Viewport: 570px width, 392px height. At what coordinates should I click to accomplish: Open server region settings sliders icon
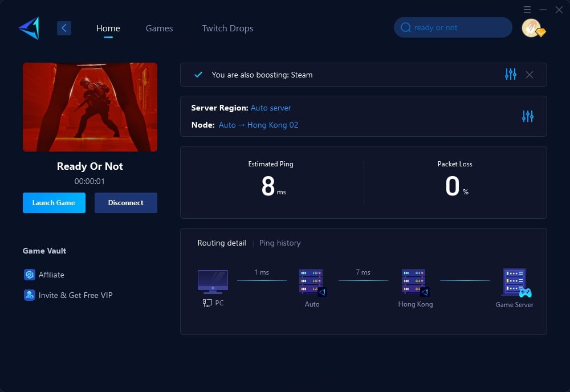527,116
